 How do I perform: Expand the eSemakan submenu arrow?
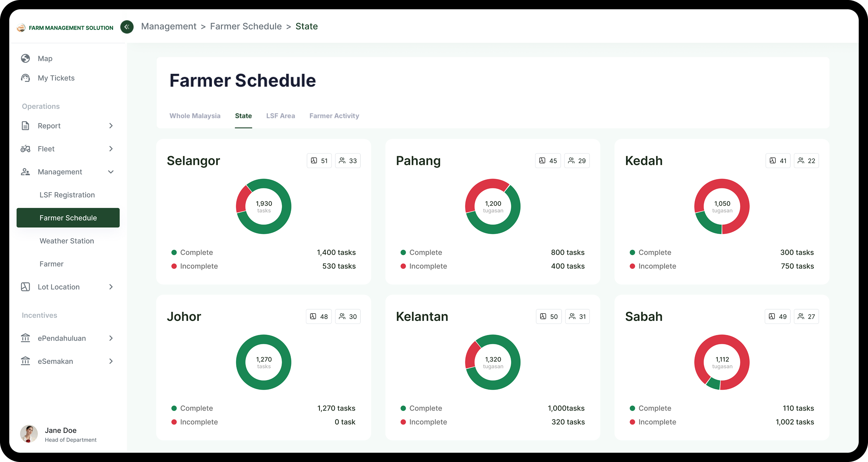pyautogui.click(x=111, y=361)
